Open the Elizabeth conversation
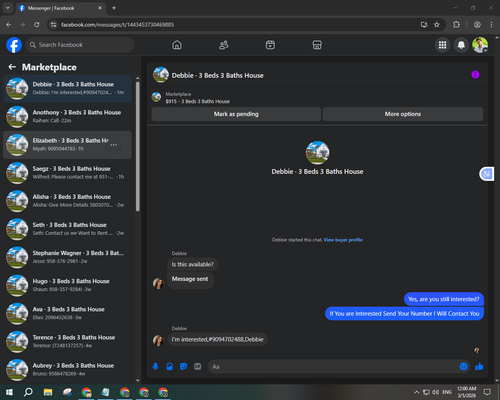The width and height of the screenshot is (500, 400). [67, 145]
